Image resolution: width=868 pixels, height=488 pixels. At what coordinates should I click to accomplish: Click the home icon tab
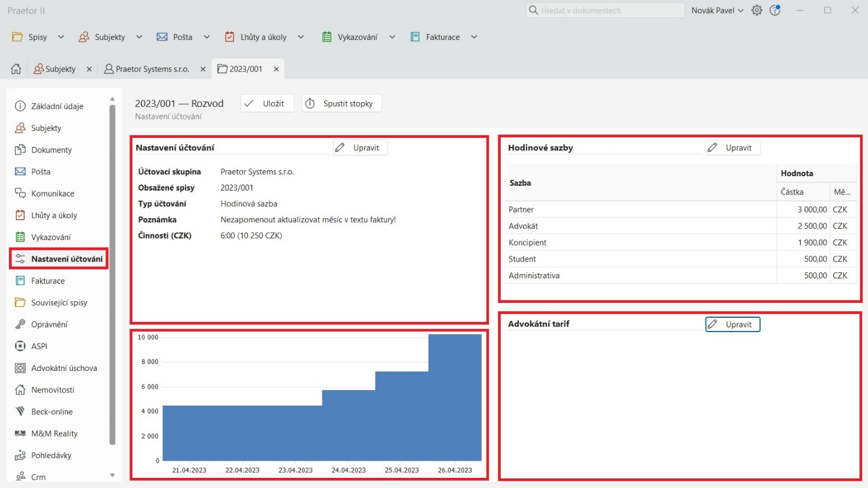pyautogui.click(x=16, y=69)
